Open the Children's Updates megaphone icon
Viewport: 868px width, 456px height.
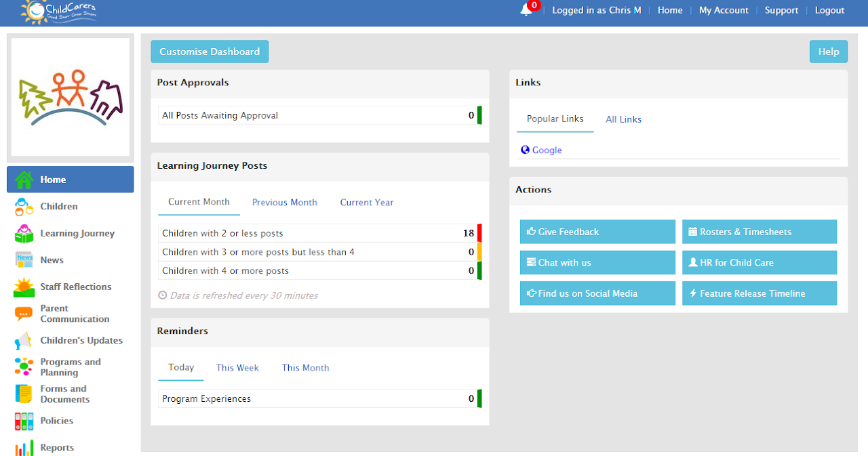coord(24,341)
